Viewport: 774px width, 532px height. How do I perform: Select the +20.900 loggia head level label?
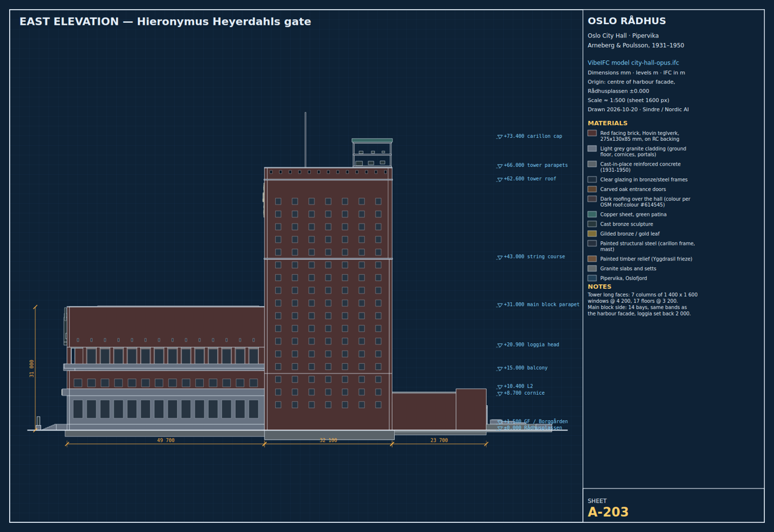coord(532,345)
